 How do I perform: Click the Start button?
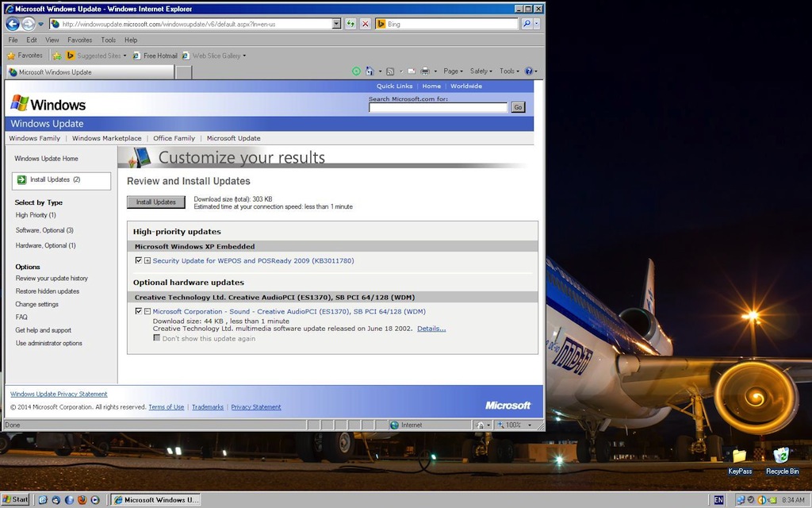point(16,500)
